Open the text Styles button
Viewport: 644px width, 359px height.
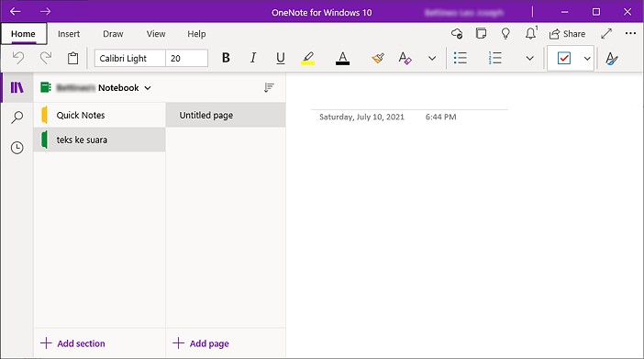point(612,59)
